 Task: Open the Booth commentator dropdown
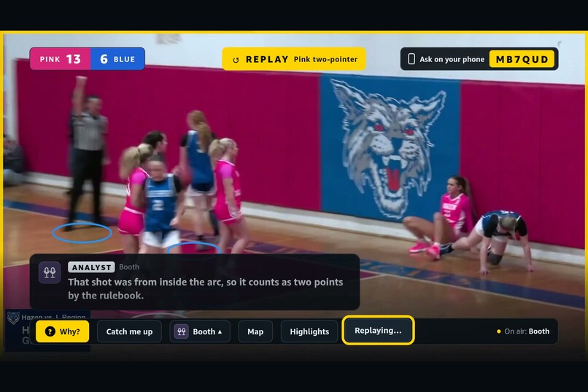200,331
